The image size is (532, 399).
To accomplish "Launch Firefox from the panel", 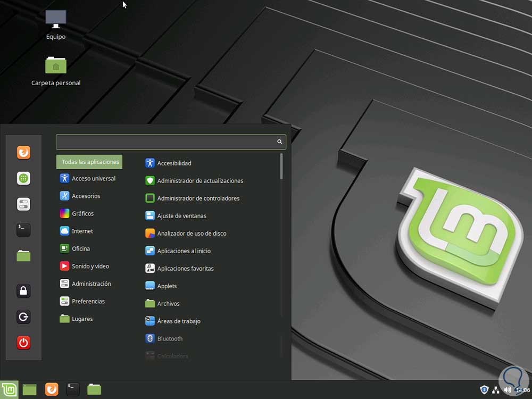I will click(x=52, y=389).
